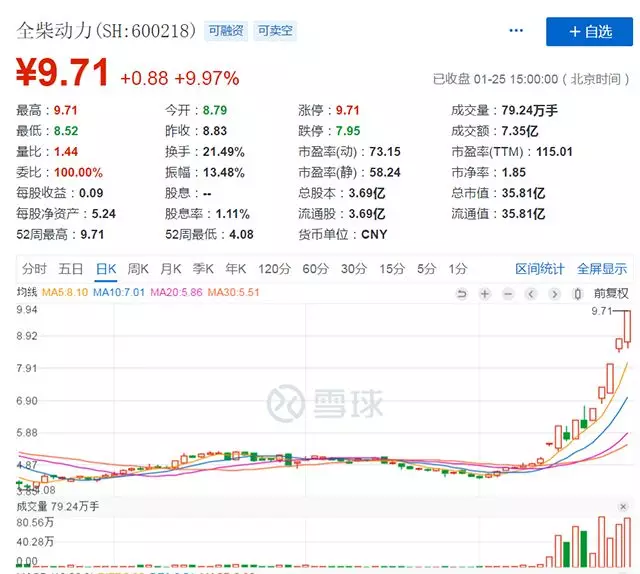
Task: Open the 前复权 adjustment dropdown
Action: 611,294
